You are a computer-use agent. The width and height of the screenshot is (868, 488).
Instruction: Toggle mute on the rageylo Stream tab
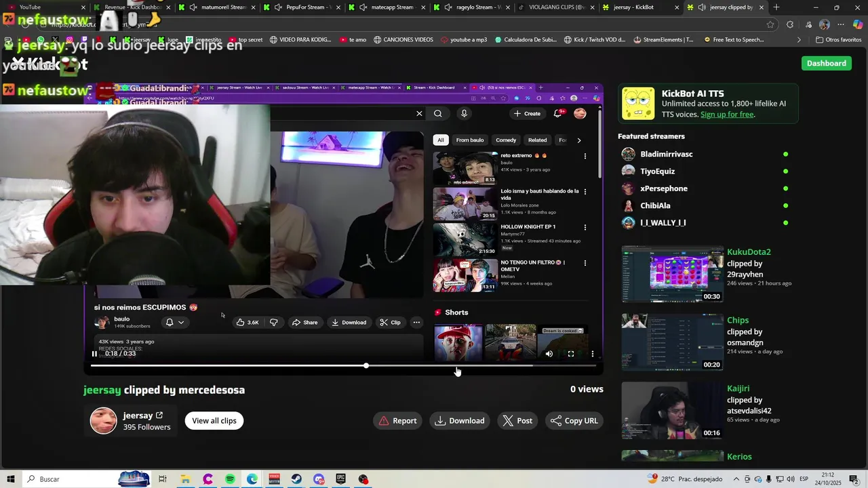(448, 7)
